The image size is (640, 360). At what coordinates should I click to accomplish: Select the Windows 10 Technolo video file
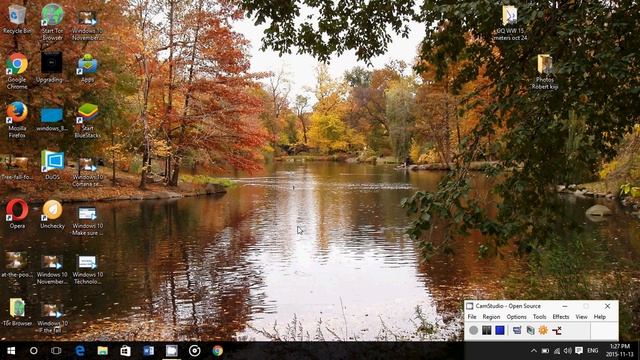87,269
